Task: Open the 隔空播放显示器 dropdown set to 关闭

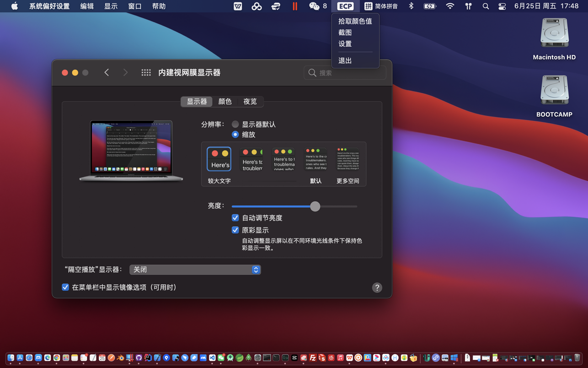Action: click(195, 270)
